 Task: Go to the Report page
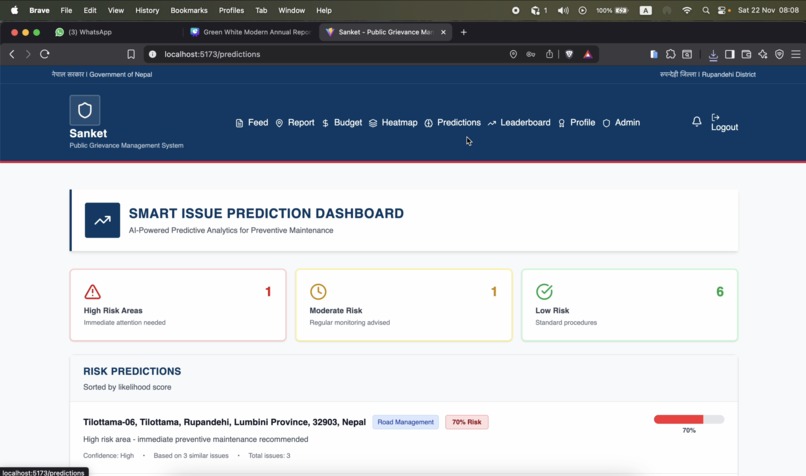click(x=295, y=123)
